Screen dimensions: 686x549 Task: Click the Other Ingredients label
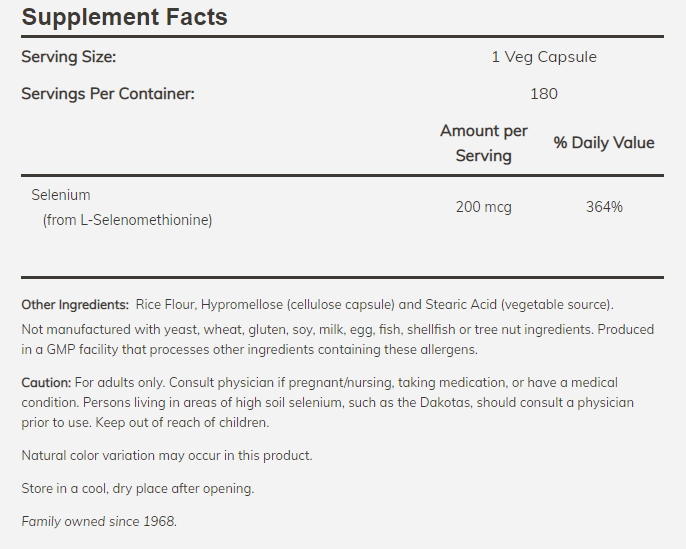pyautogui.click(x=75, y=304)
